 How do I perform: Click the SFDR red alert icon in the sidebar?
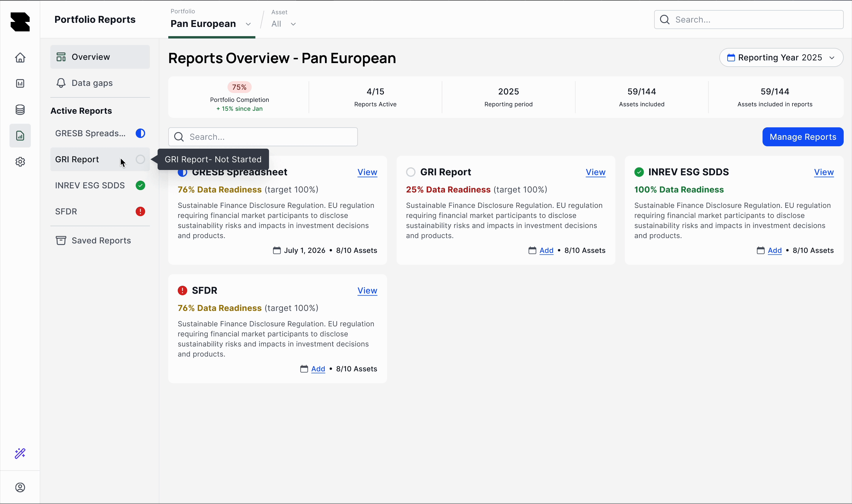click(140, 211)
